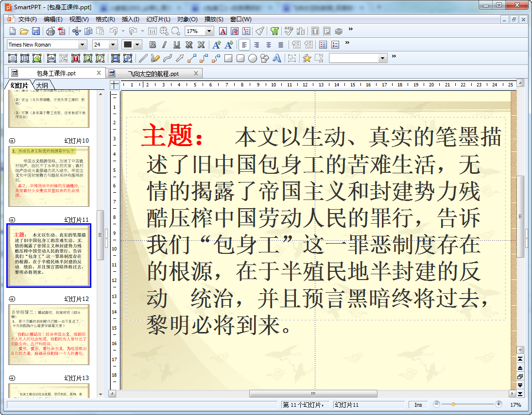The image size is (532, 415).
Task: Select the rectangle shape tool
Action: tap(228, 58)
